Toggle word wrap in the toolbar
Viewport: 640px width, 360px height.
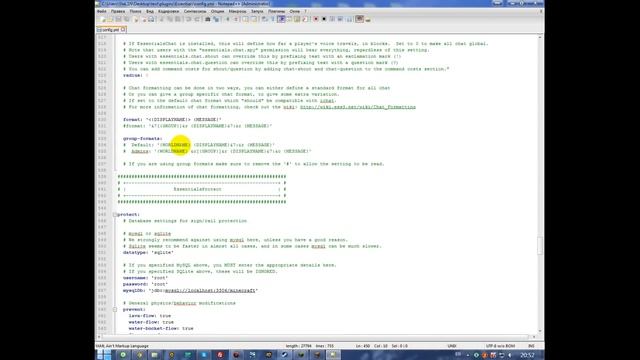coord(264,19)
